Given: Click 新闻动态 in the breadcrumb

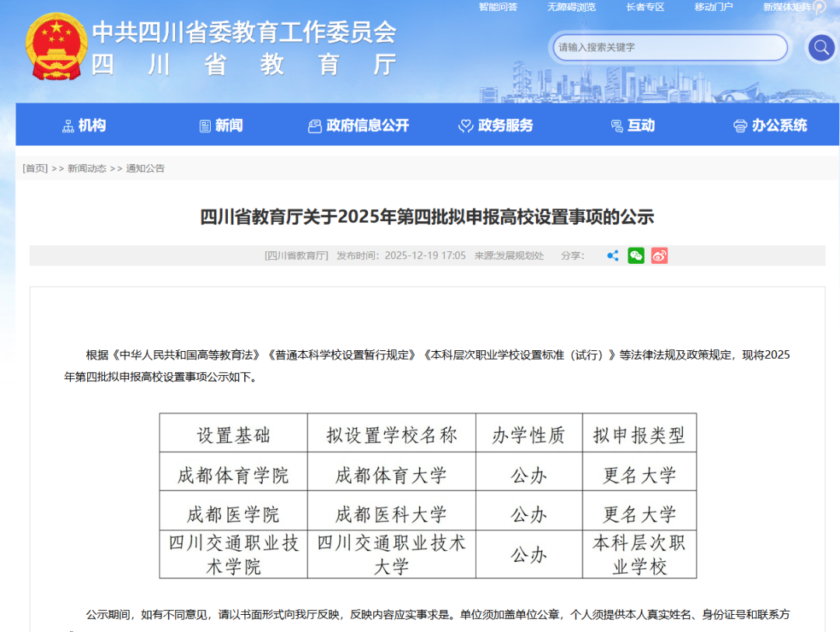Looking at the screenshot, I should (86, 168).
